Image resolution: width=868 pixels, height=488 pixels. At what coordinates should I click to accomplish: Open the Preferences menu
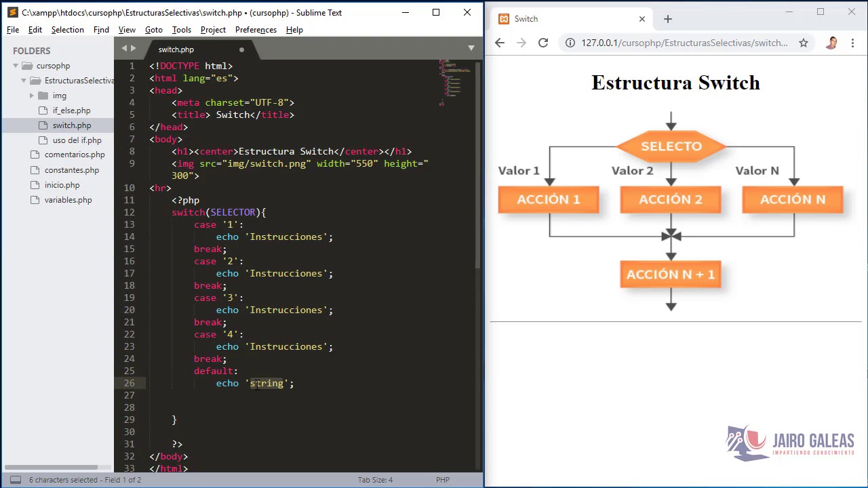tap(256, 30)
